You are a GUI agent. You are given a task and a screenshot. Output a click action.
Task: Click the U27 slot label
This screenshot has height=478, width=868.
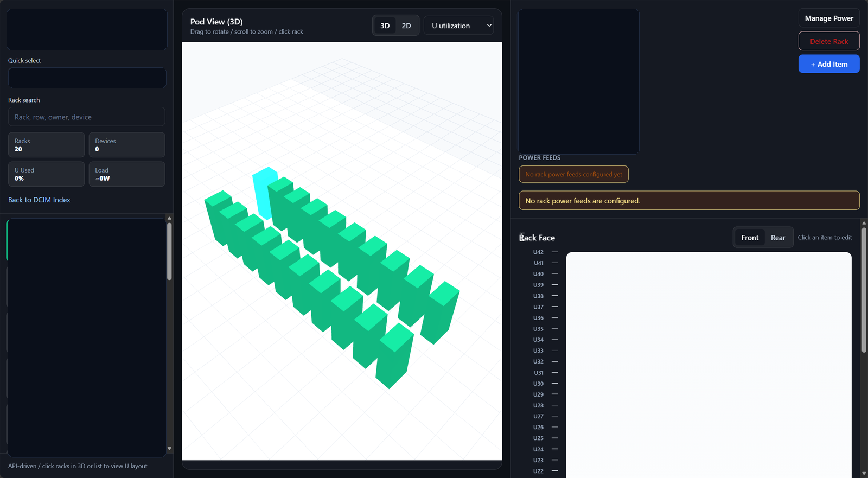(538, 416)
